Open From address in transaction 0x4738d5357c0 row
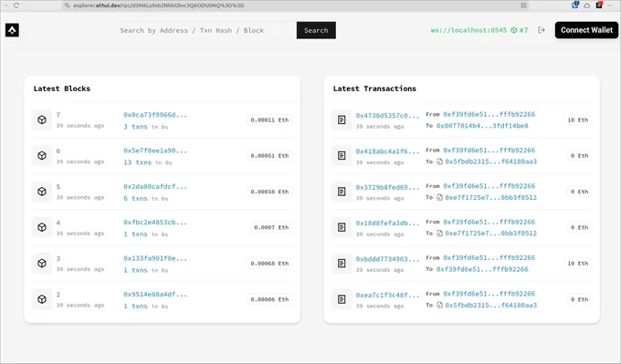Viewport: 621px width, 364px height. [489, 114]
